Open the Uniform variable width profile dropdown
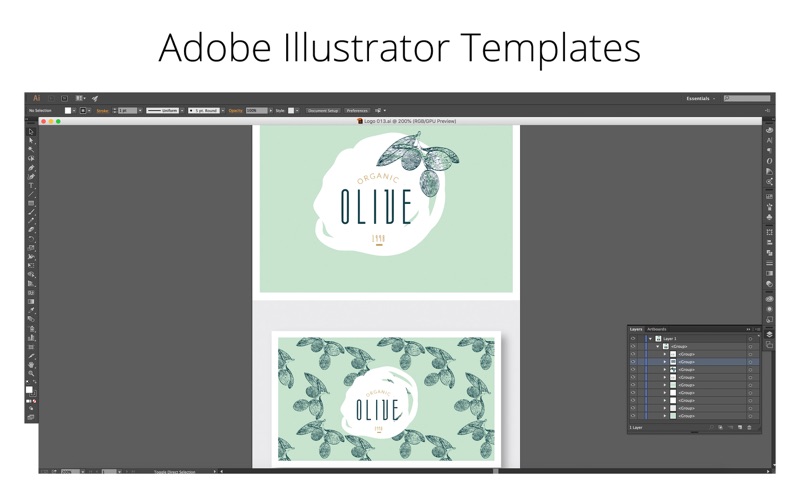 [x=182, y=110]
